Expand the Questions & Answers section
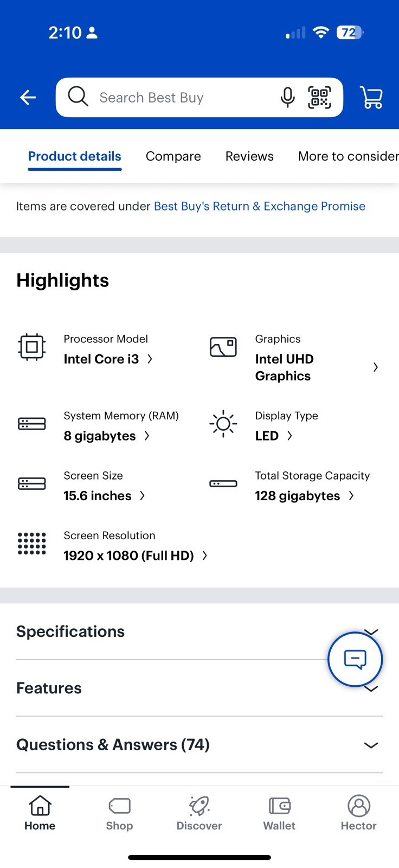Image resolution: width=399 pixels, height=868 pixels. pyautogui.click(x=200, y=745)
